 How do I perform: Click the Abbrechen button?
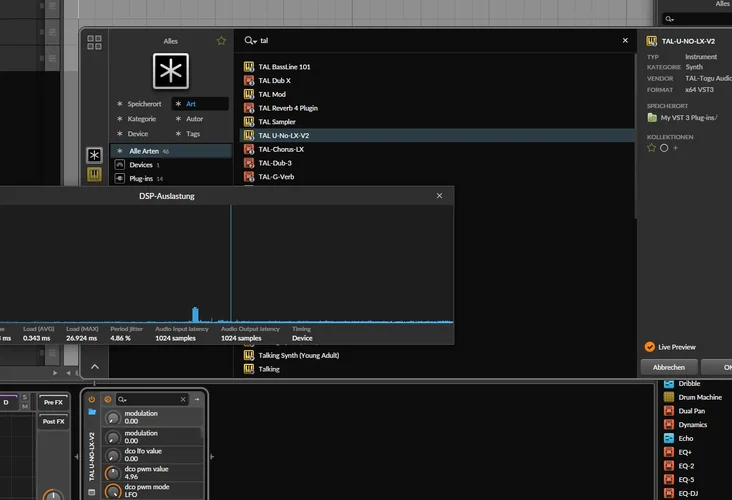pyautogui.click(x=669, y=367)
